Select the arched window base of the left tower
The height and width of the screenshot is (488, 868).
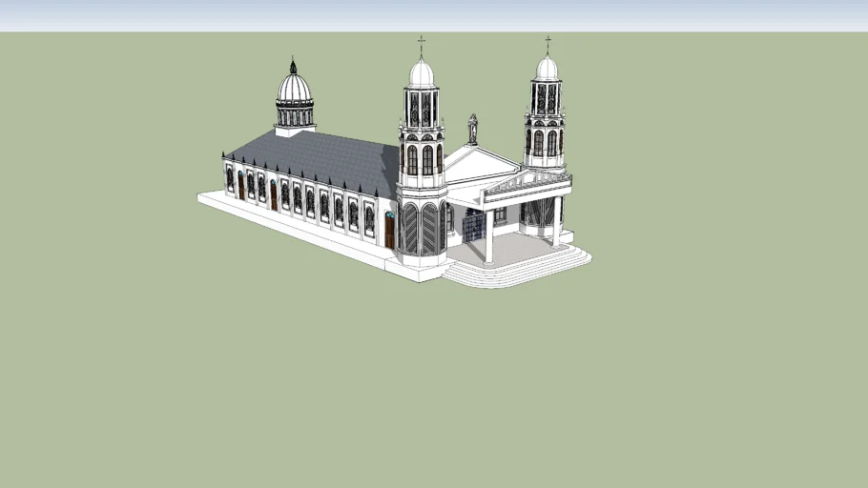tap(421, 229)
